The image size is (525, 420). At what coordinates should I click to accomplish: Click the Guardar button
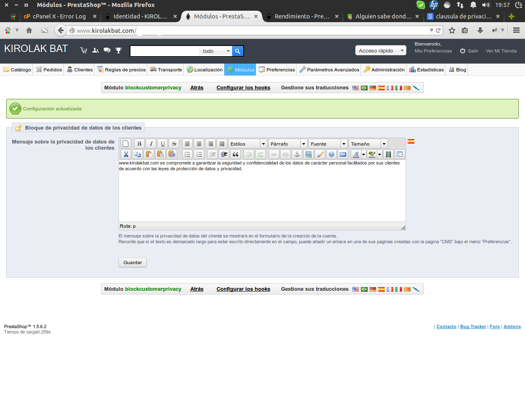coord(132,262)
